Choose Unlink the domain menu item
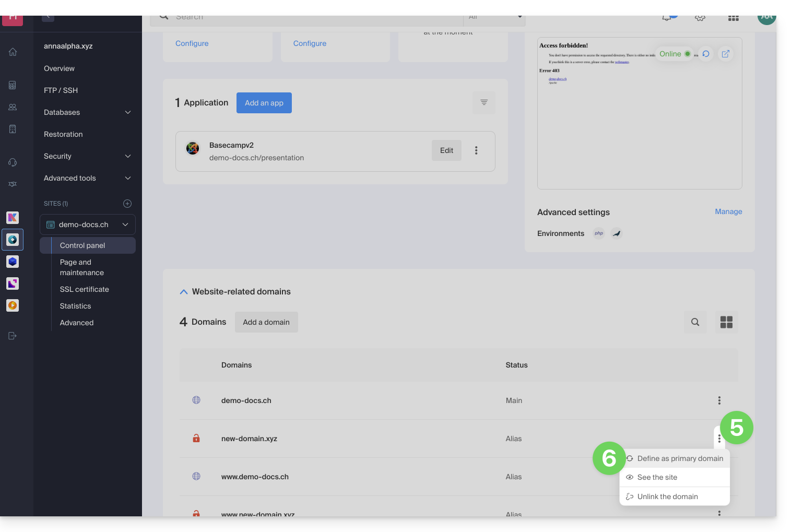Image resolution: width=792 pixels, height=532 pixels. [x=667, y=496]
